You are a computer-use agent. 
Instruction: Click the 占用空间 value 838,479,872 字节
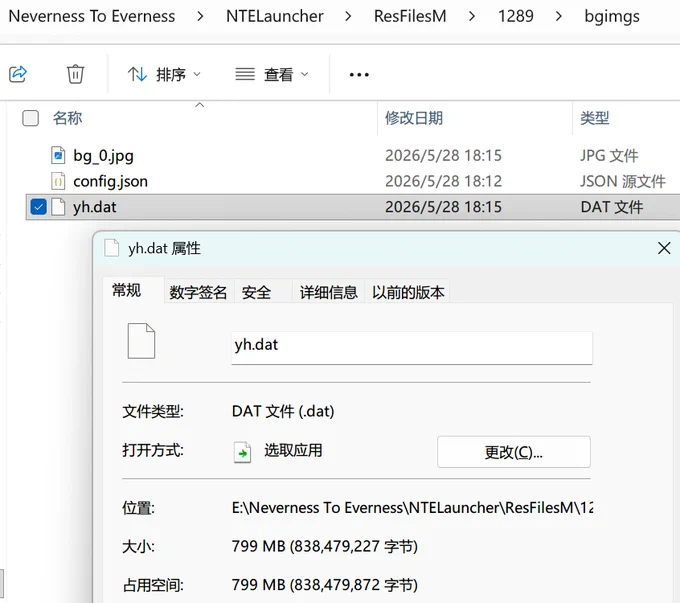coord(324,585)
